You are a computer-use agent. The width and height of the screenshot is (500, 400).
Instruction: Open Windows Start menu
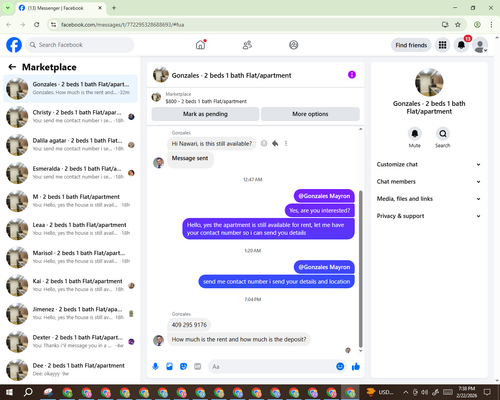[x=9, y=392]
